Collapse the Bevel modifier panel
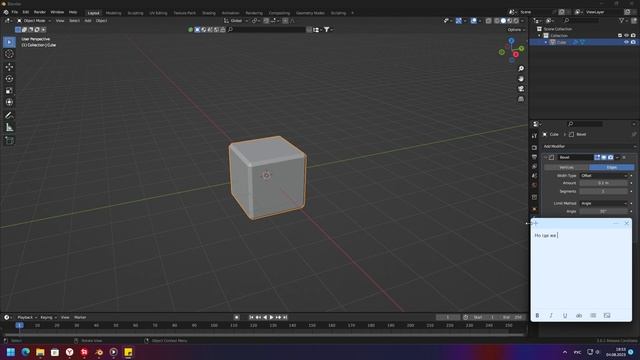The width and height of the screenshot is (640, 360). [546, 157]
